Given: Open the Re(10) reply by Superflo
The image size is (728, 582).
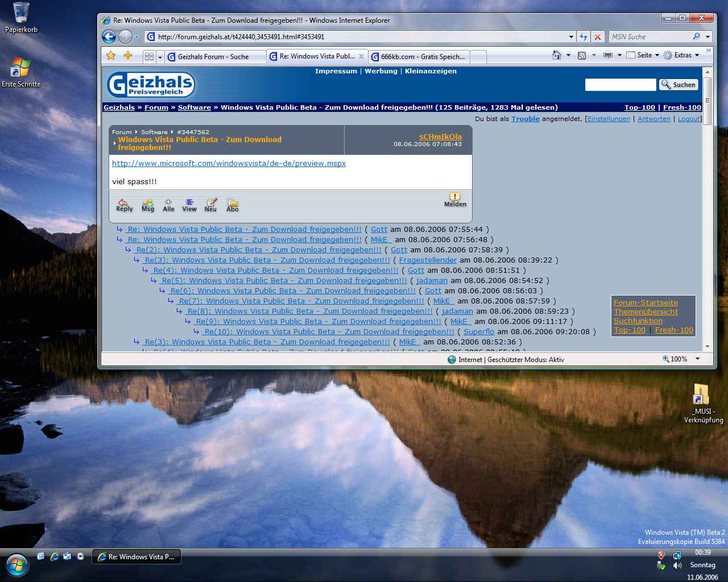Looking at the screenshot, I should pyautogui.click(x=329, y=332).
